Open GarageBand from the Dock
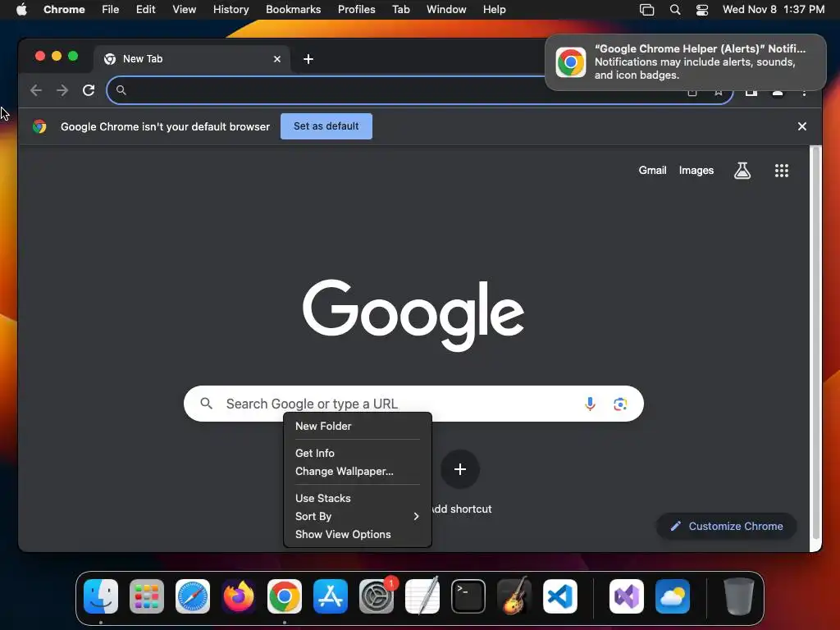 (x=514, y=596)
